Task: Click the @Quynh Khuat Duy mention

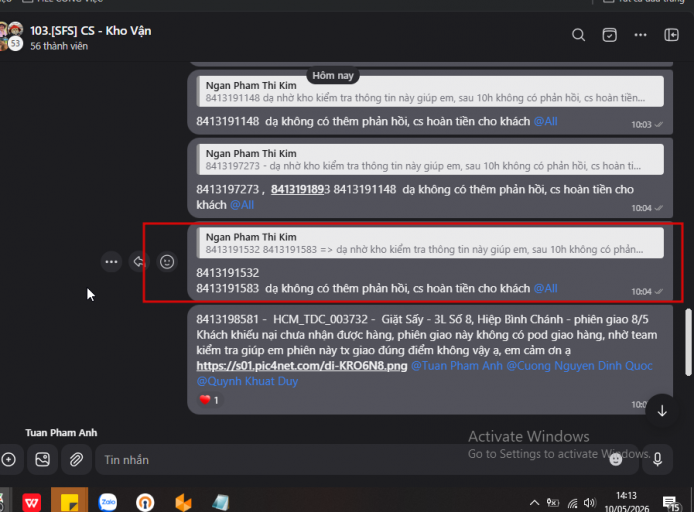Action: tap(247, 381)
